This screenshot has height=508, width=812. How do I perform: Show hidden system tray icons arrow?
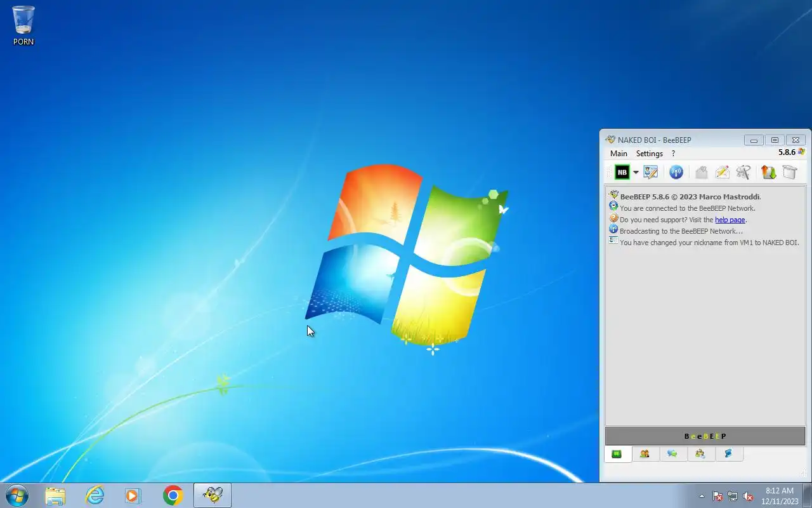tap(702, 496)
